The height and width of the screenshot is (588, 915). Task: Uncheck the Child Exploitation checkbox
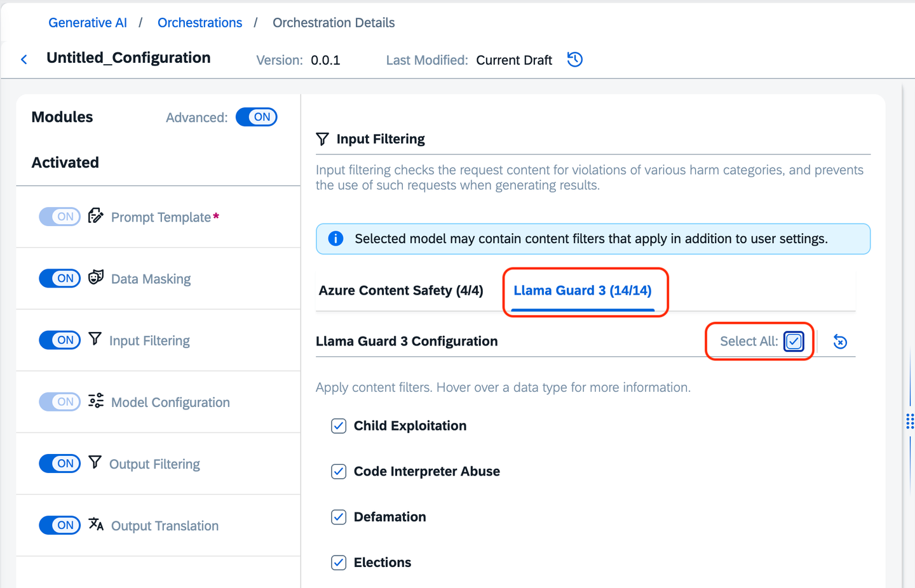[339, 426]
